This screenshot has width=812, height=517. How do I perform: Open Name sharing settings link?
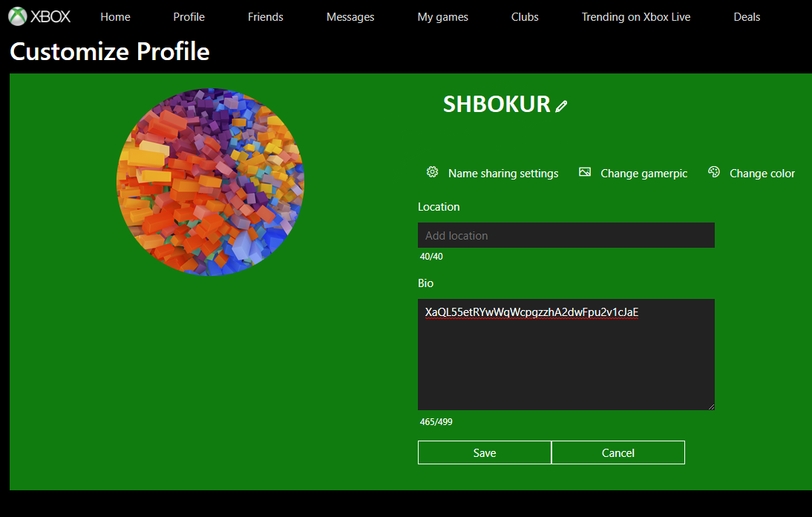point(503,174)
